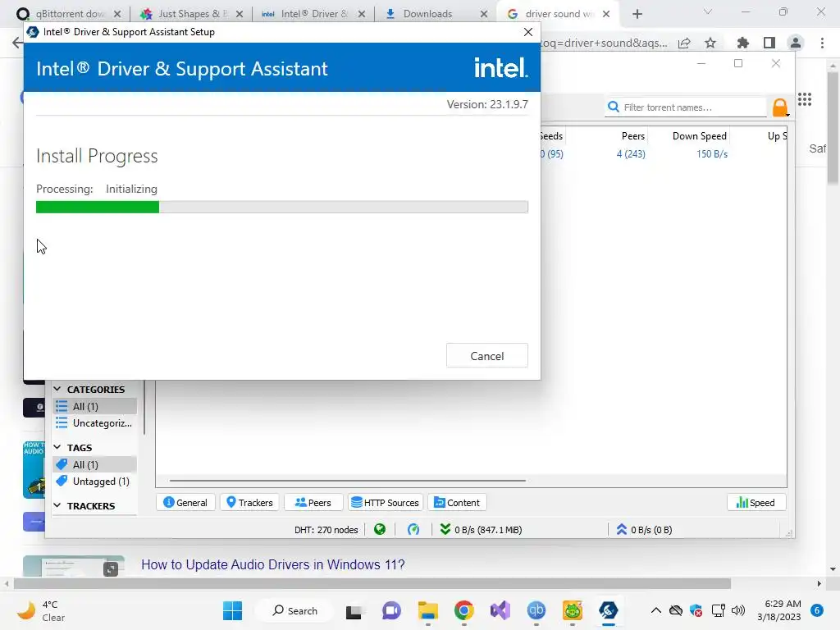Open How to Update Audio Drivers link
This screenshot has height=630, width=840.
[272, 564]
